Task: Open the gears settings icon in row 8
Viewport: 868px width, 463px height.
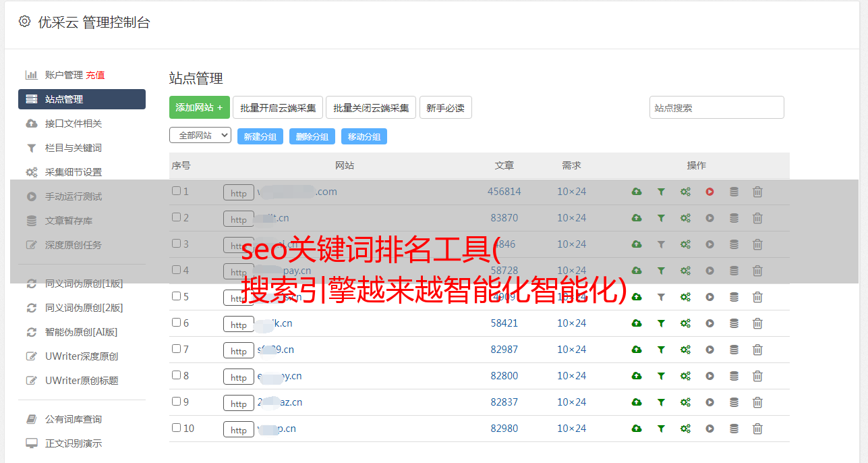Action: point(685,376)
